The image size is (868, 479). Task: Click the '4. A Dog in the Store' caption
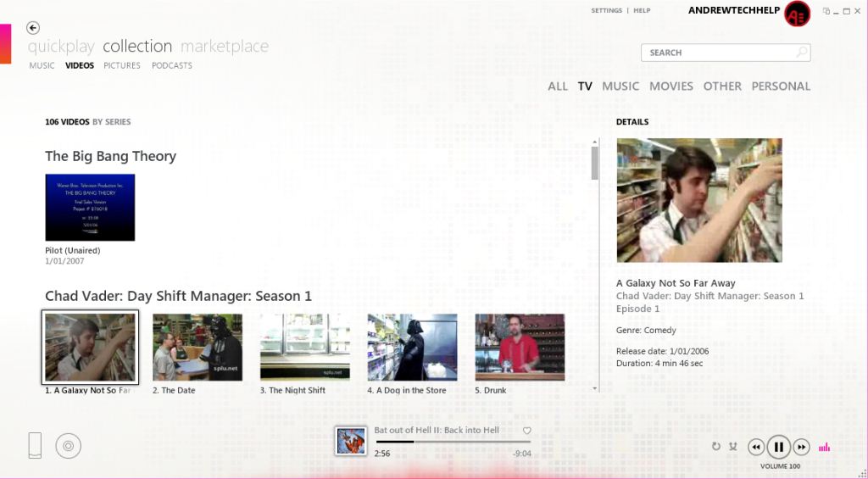pyautogui.click(x=407, y=390)
